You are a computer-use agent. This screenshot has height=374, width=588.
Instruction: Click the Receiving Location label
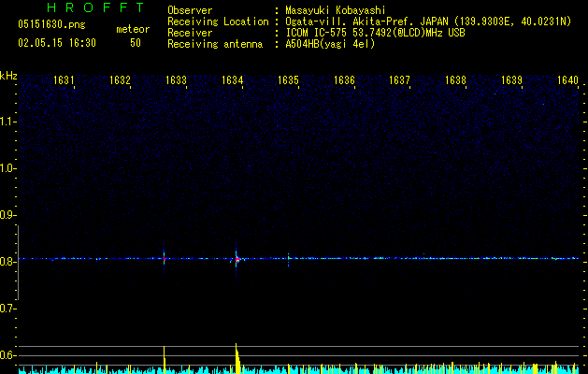(x=218, y=22)
